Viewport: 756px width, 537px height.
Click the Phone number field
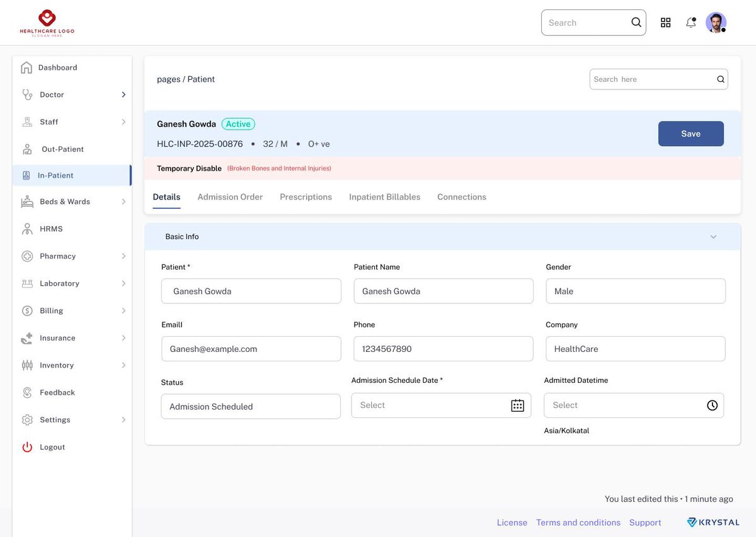444,349
